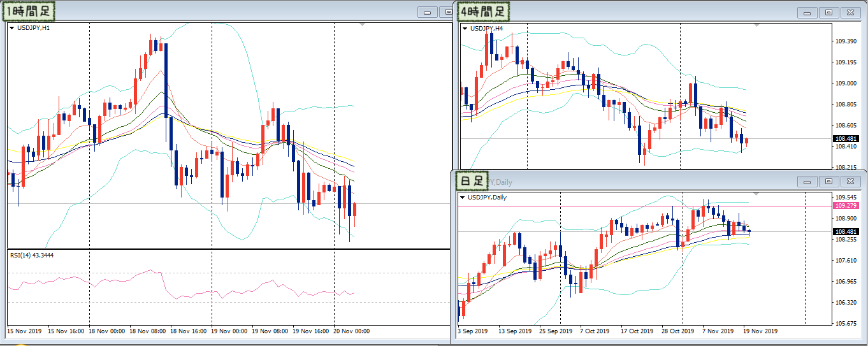Click the 15 Nov 2019 date label
This screenshot has width=868, height=346.
24,331
